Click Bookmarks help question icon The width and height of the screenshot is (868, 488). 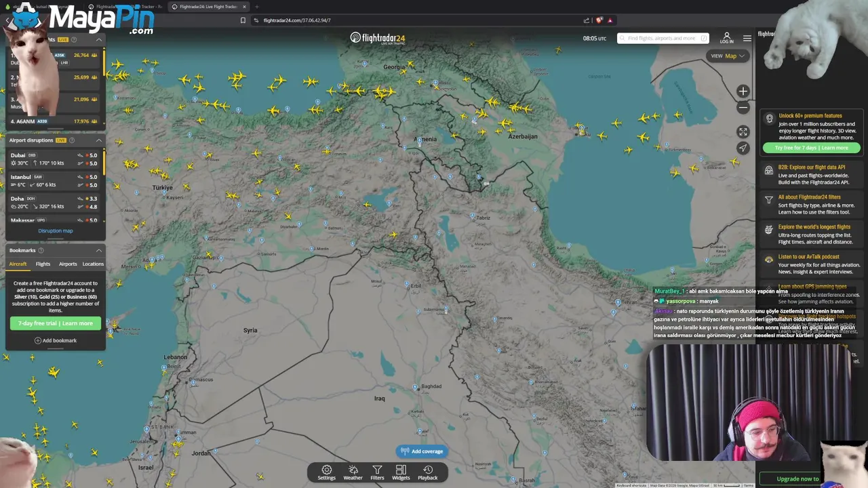[41, 250]
